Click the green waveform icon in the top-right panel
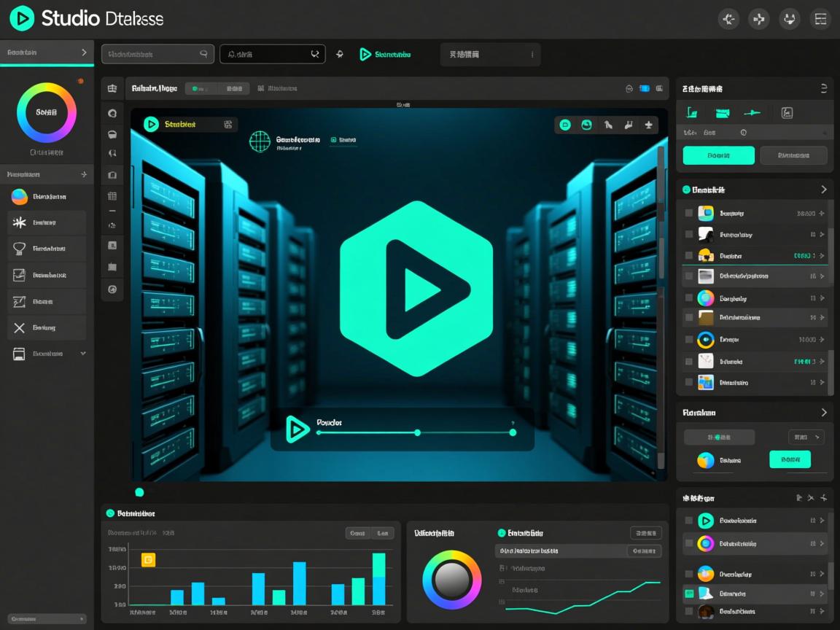 (752, 113)
